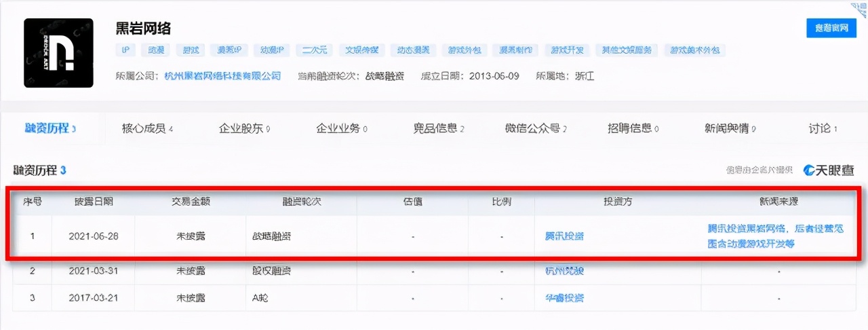868x330 pixels.
Task: Open the 杭州黑岩网络科技有限公司 company link
Action: coord(223,76)
